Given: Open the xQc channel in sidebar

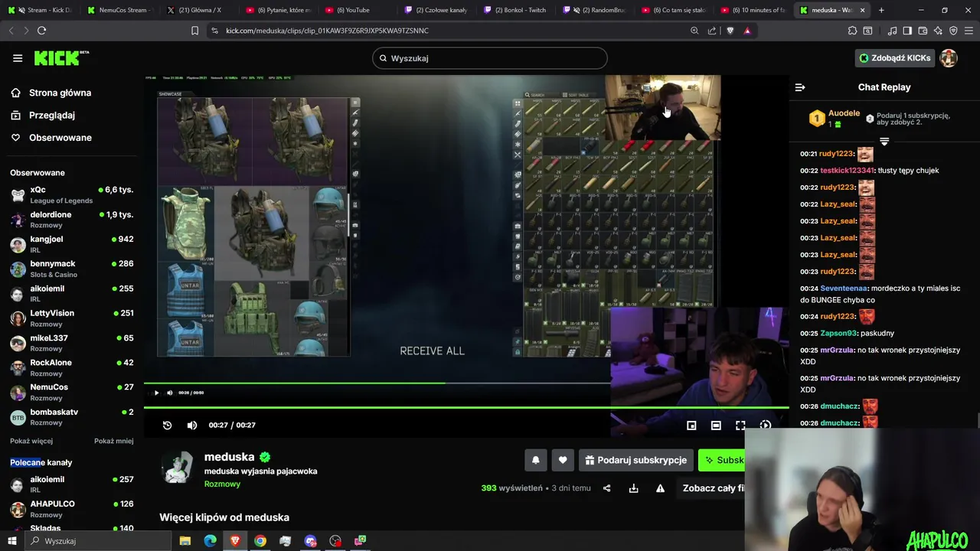Looking at the screenshot, I should (x=72, y=194).
